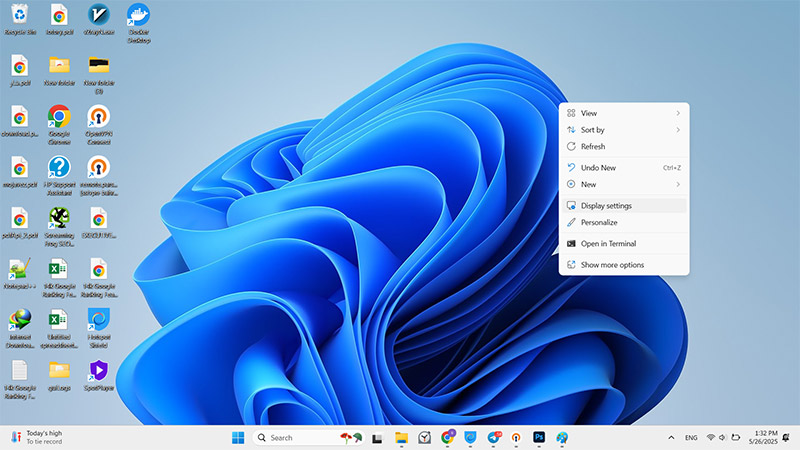This screenshot has width=800, height=450.
Task: Click the volume speaker tray icon
Action: coord(722,438)
